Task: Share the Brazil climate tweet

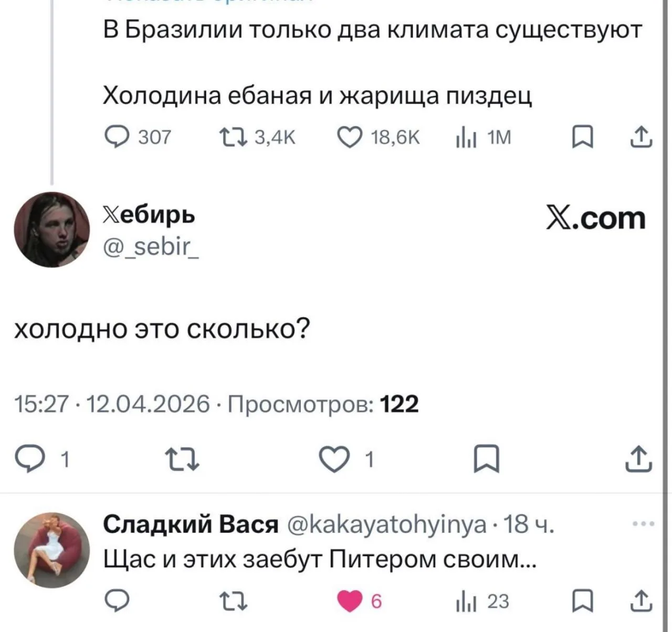Action: click(x=640, y=137)
